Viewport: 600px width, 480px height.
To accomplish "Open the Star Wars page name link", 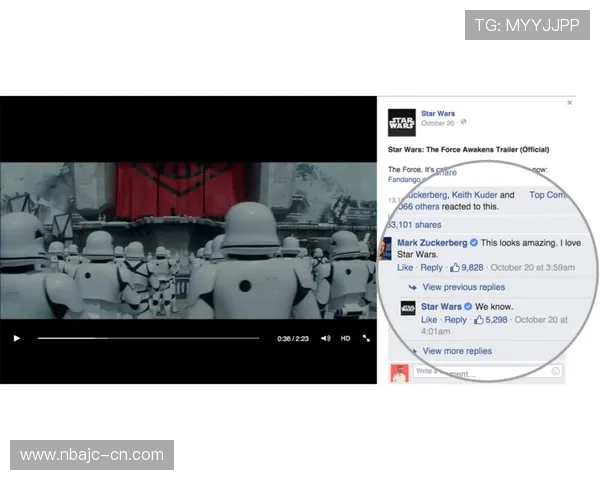I will point(437,114).
